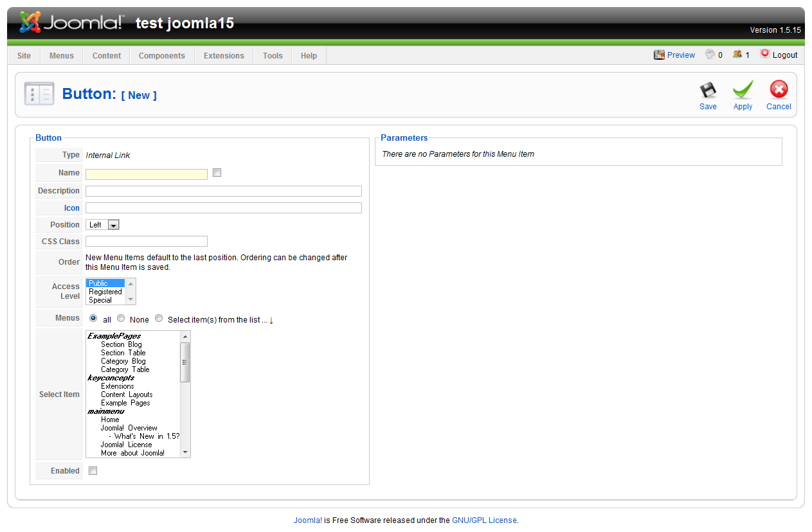
Task: Click the '[ New ]' title text
Action: (x=139, y=95)
